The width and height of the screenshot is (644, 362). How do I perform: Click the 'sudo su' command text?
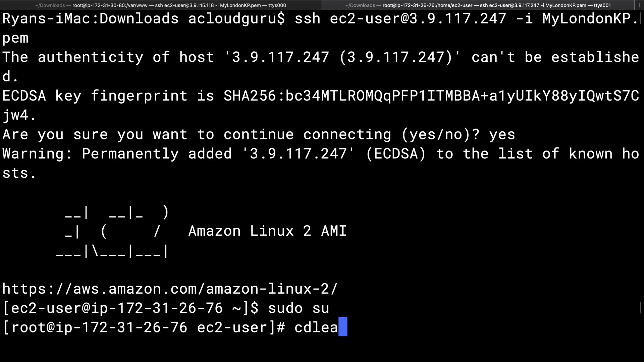click(299, 308)
